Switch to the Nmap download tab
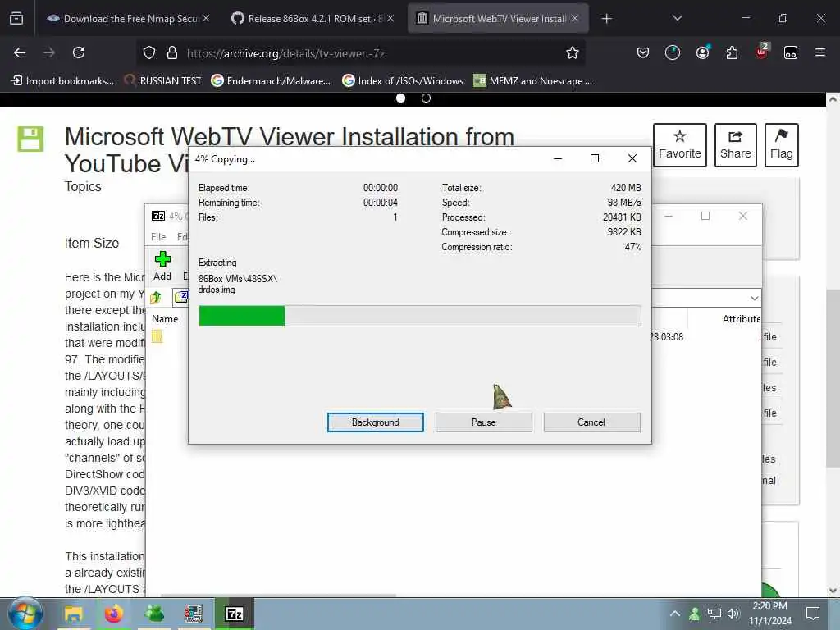Viewport: 840px width, 630px height. pyautogui.click(x=129, y=19)
